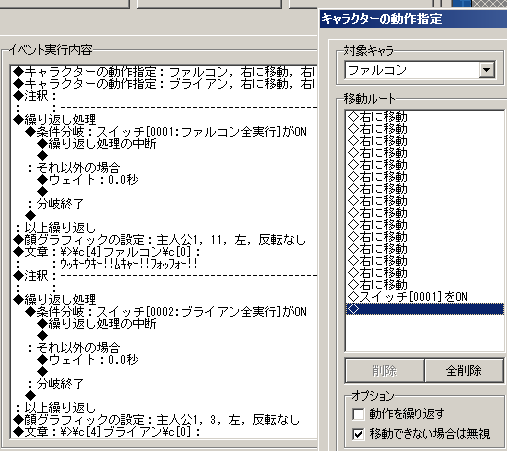Select 顔グラフィックの設定 主人公1, 3 command

click(156, 420)
